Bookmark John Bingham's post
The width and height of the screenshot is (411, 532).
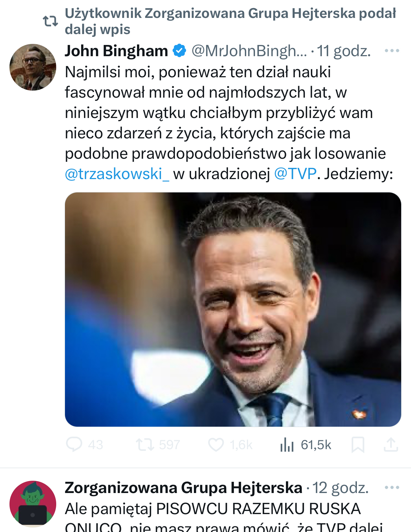point(358,445)
